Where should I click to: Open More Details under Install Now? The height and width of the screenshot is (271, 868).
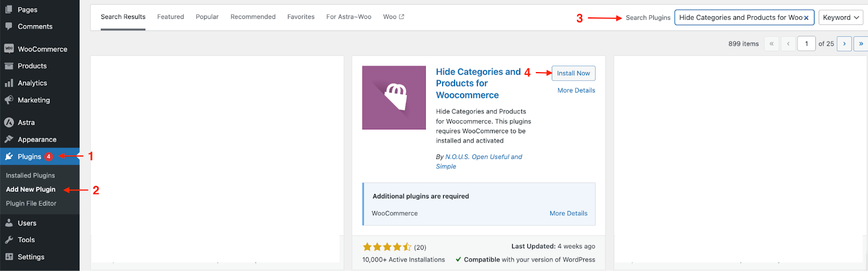pos(576,91)
